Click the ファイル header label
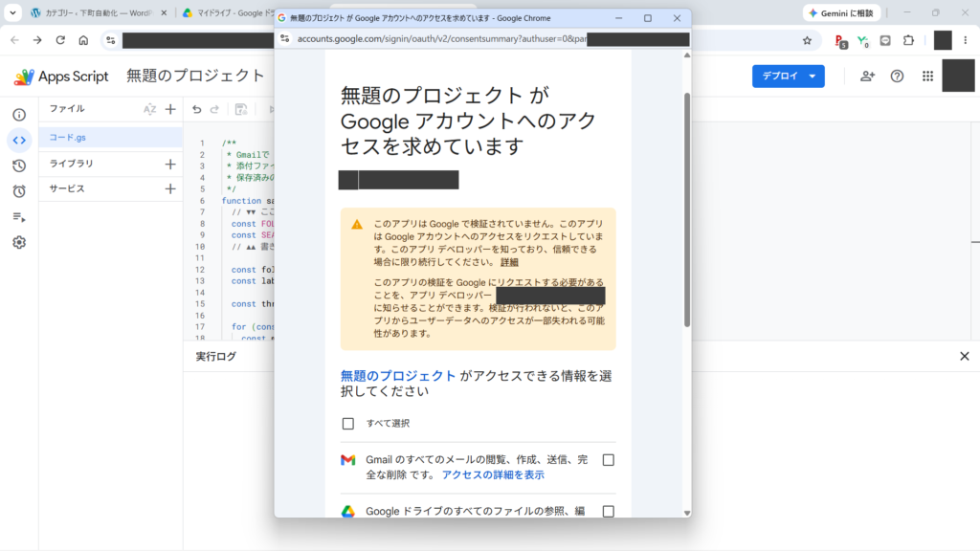The image size is (980, 551). [67, 109]
